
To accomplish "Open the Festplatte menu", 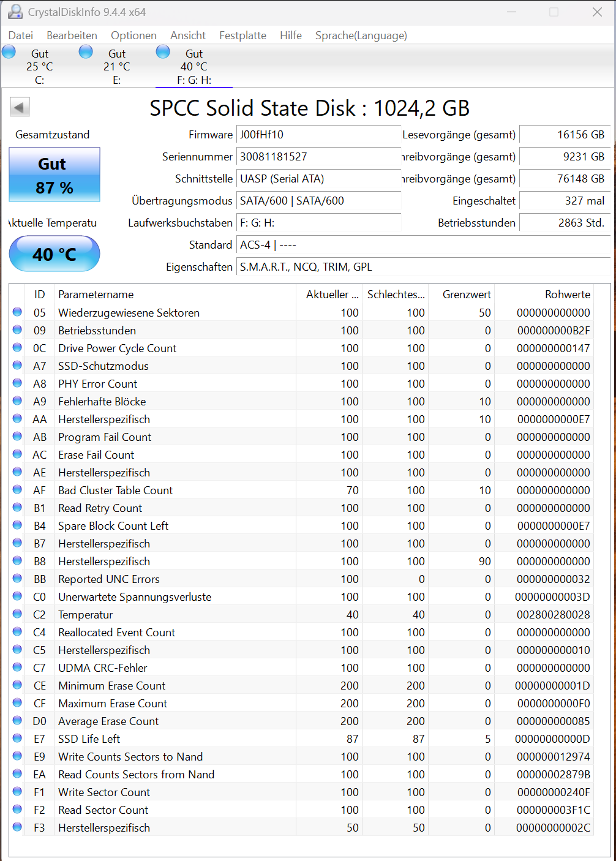I will [242, 36].
